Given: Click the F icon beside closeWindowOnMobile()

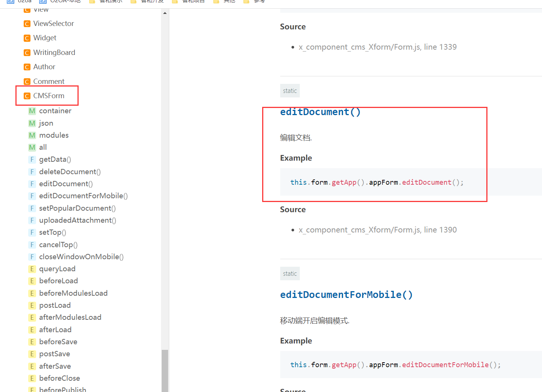Looking at the screenshot, I should coord(32,257).
